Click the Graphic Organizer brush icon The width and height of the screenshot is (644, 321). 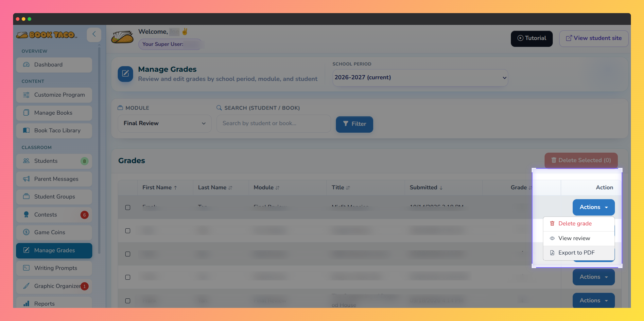point(26,286)
